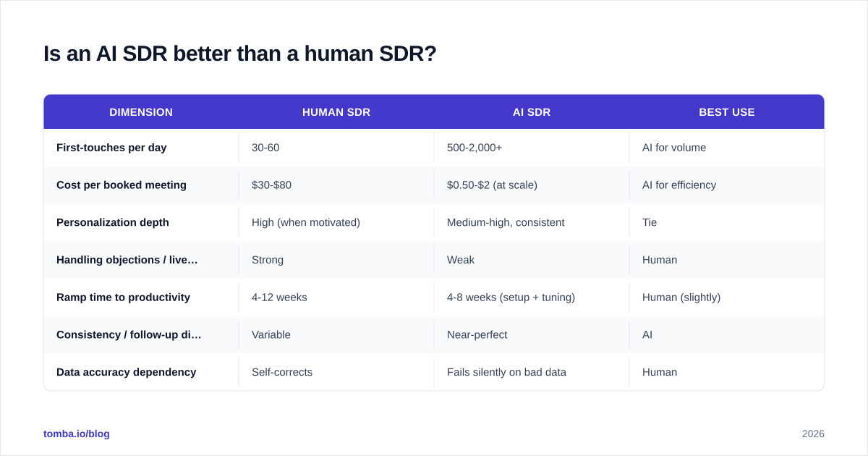Click the 'Near-perfect' cell
Viewport: 868px width, 456px height.
(477, 334)
